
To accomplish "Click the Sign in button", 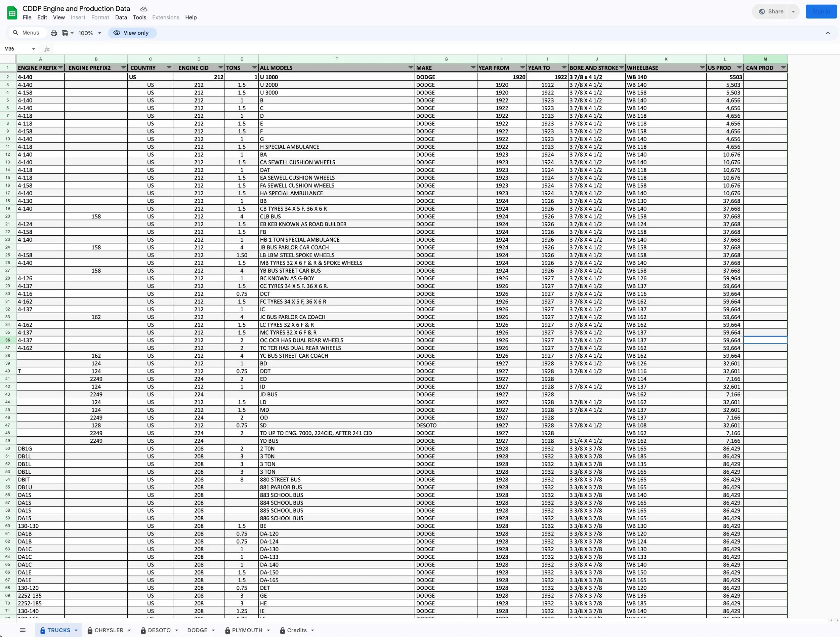I will (x=821, y=12).
